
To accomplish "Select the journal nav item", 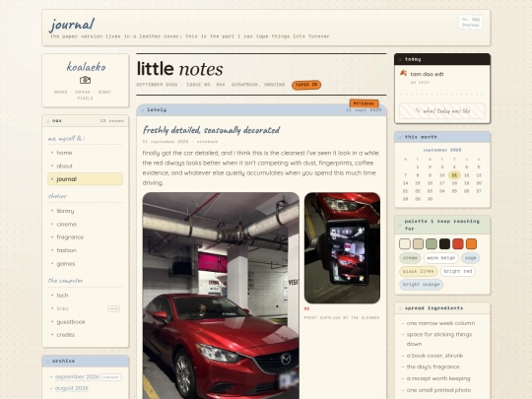I will point(85,179).
